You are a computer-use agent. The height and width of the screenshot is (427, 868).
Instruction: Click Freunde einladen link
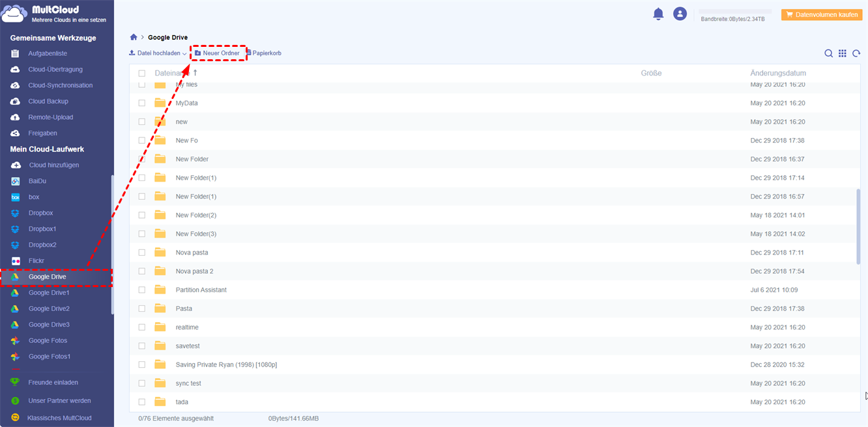point(53,382)
